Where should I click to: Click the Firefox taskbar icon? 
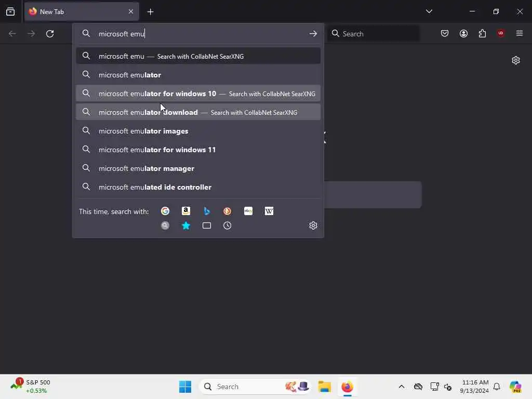[x=347, y=387]
